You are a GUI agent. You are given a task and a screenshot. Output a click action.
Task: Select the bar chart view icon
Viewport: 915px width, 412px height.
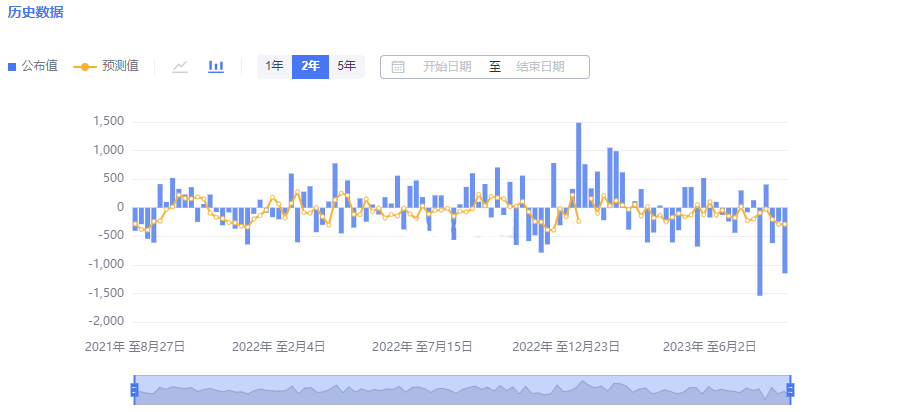tap(216, 67)
